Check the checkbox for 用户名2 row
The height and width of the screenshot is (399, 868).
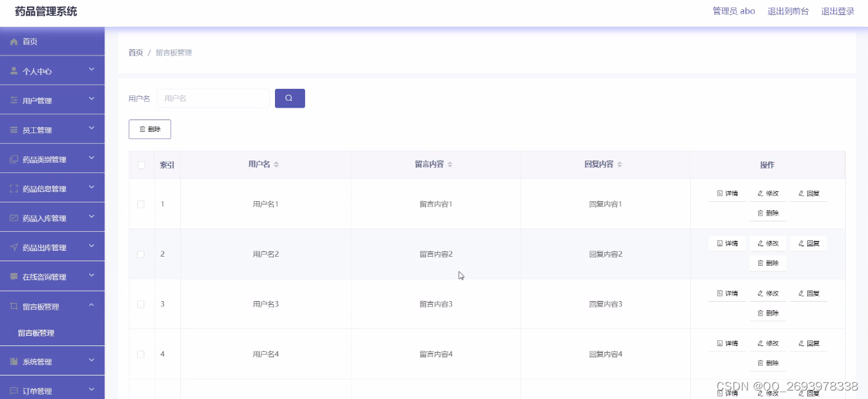pyautogui.click(x=141, y=254)
